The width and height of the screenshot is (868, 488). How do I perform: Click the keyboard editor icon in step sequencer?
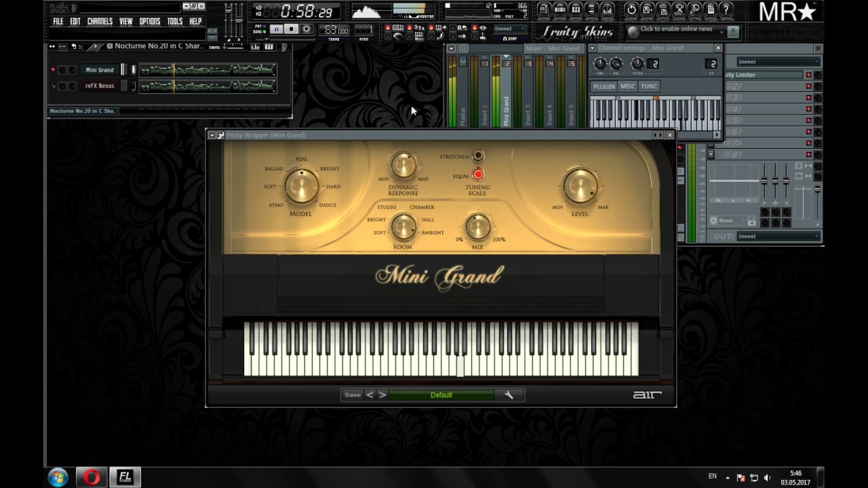click(x=269, y=47)
